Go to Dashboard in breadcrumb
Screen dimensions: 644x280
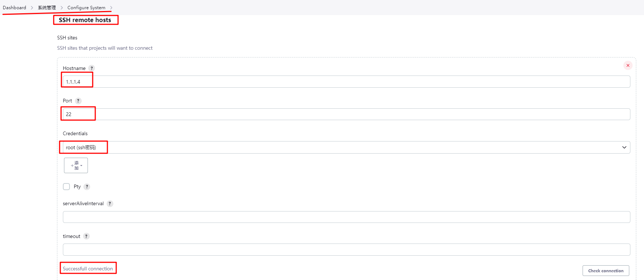tap(14, 8)
